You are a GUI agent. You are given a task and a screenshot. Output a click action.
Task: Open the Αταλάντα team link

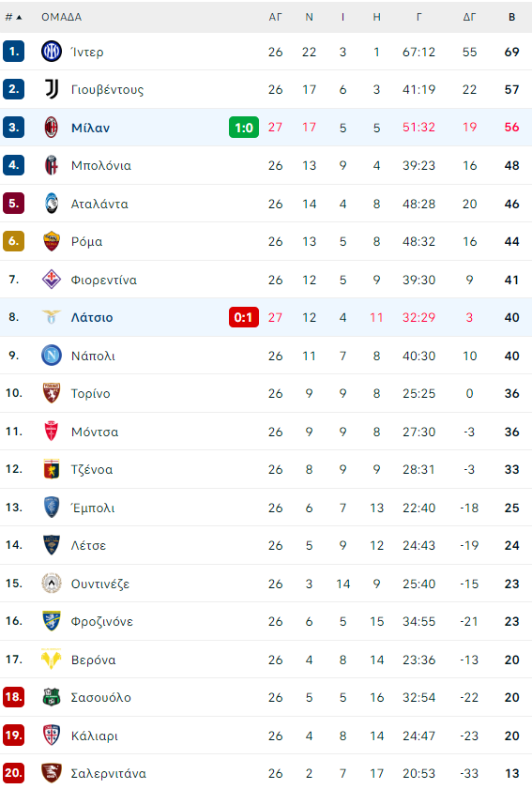coord(99,204)
